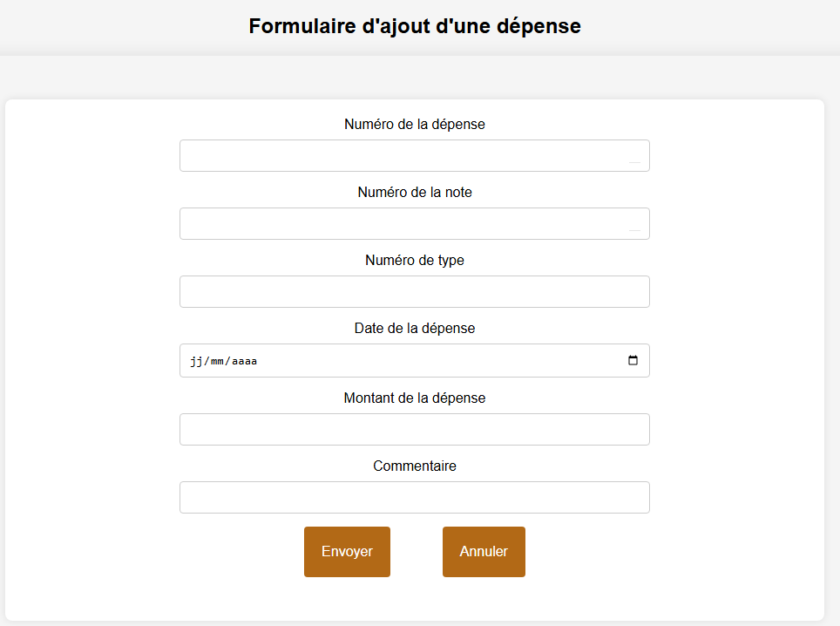Click the "Commentaire" label text
The width and height of the screenshot is (840, 626).
click(x=414, y=466)
